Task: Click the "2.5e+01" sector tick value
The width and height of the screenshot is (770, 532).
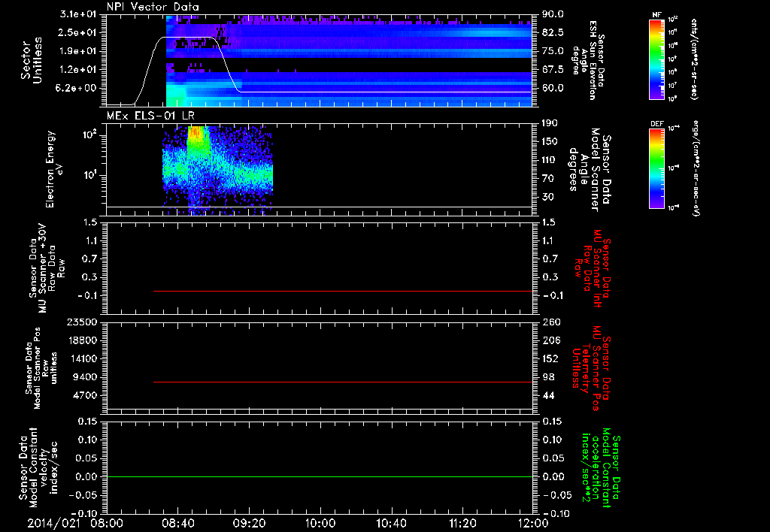Action: coord(78,32)
